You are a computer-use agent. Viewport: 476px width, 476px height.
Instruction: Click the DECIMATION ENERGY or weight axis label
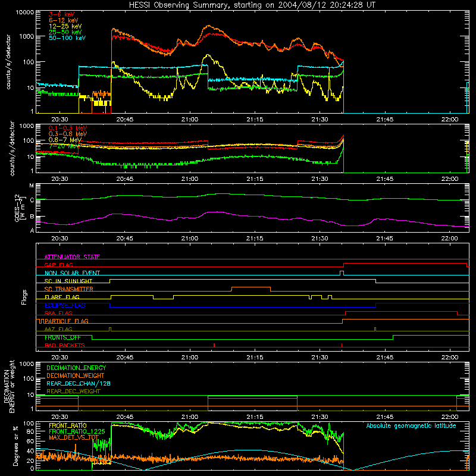coord(9,386)
